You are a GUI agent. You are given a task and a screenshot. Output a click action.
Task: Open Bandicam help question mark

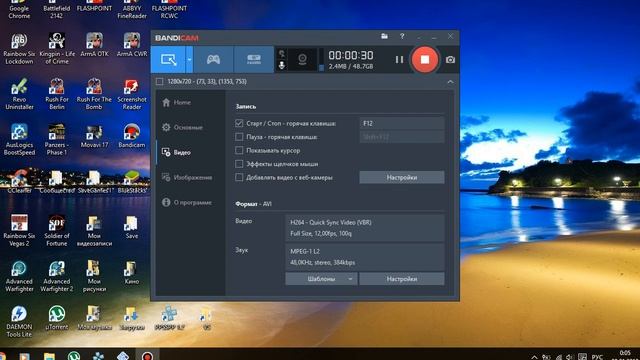402,36
